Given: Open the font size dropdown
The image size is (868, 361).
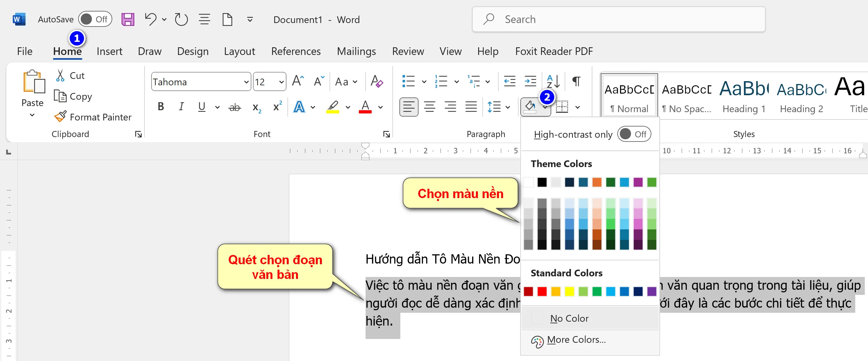Looking at the screenshot, I should tap(281, 81).
